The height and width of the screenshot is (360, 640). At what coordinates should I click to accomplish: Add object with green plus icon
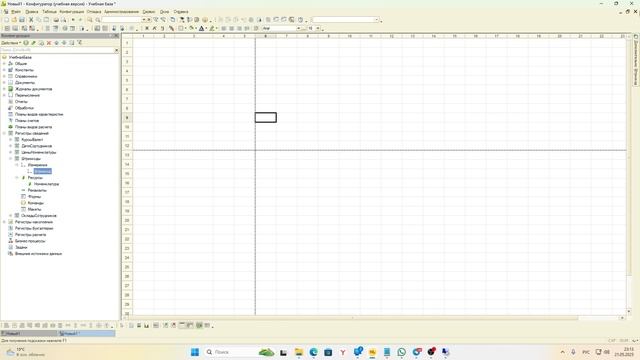click(26, 43)
